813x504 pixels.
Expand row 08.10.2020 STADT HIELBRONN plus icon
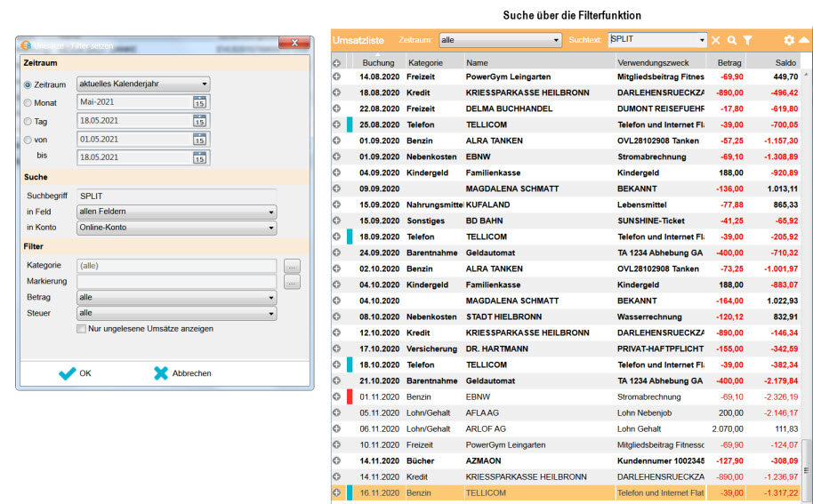coord(336,316)
